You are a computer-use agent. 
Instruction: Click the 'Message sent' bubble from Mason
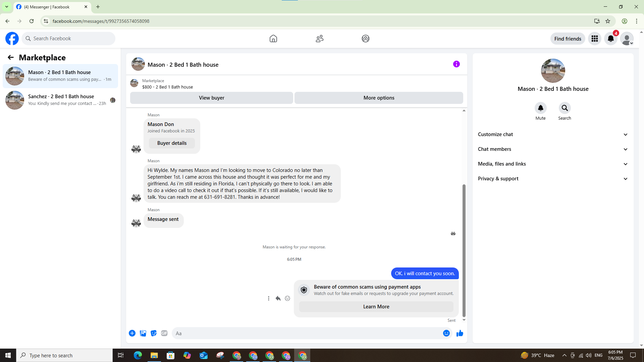pos(163,220)
